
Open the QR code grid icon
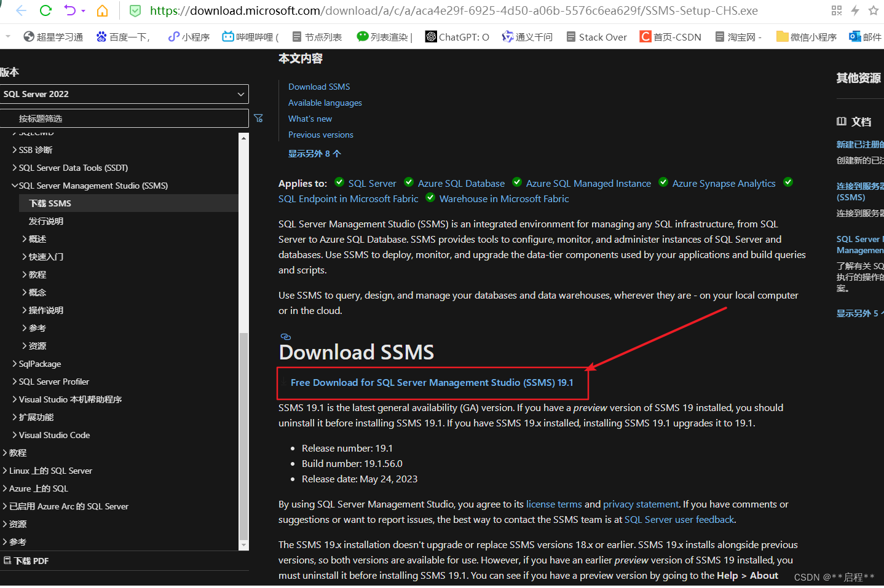pyautogui.click(x=837, y=10)
